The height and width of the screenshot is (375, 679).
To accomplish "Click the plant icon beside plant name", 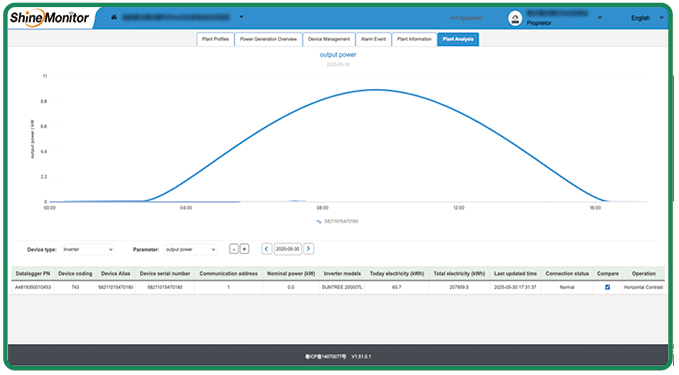I will coord(114,17).
